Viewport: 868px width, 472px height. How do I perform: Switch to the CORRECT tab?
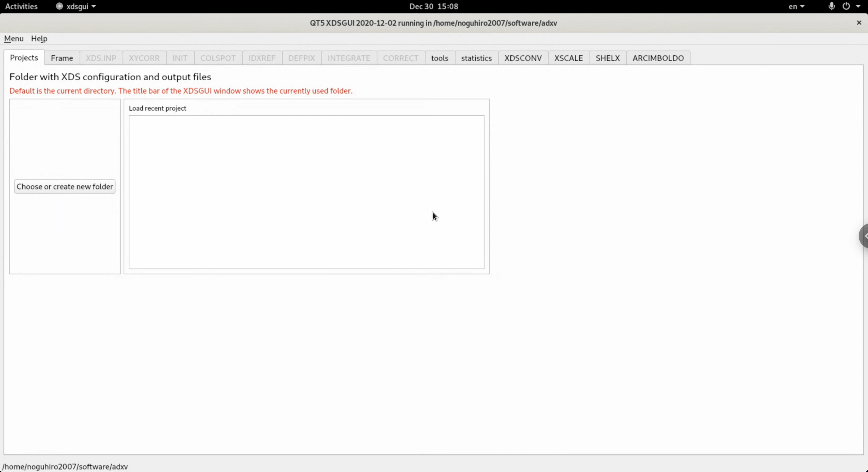click(401, 58)
